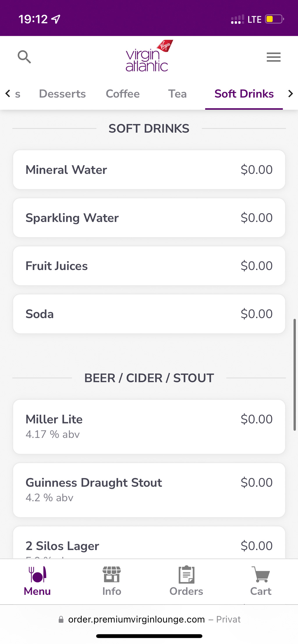Select the Tea category tab

tap(177, 94)
